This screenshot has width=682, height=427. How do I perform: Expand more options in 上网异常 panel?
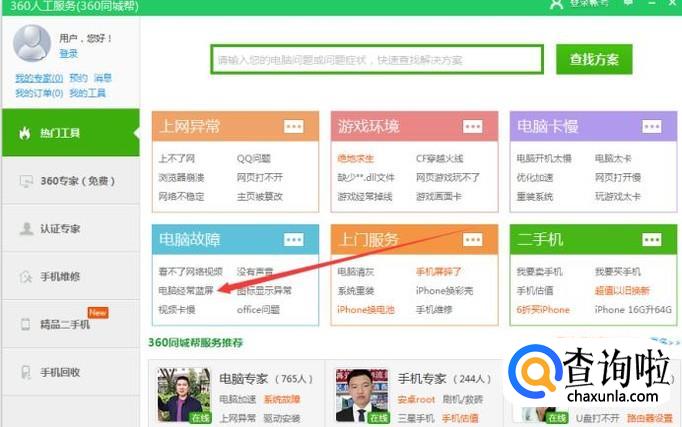[x=293, y=126]
